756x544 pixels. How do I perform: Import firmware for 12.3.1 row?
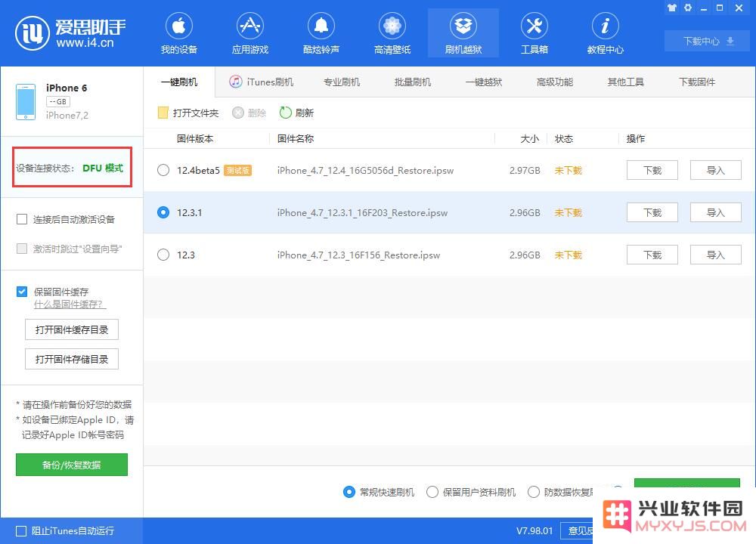click(x=715, y=212)
